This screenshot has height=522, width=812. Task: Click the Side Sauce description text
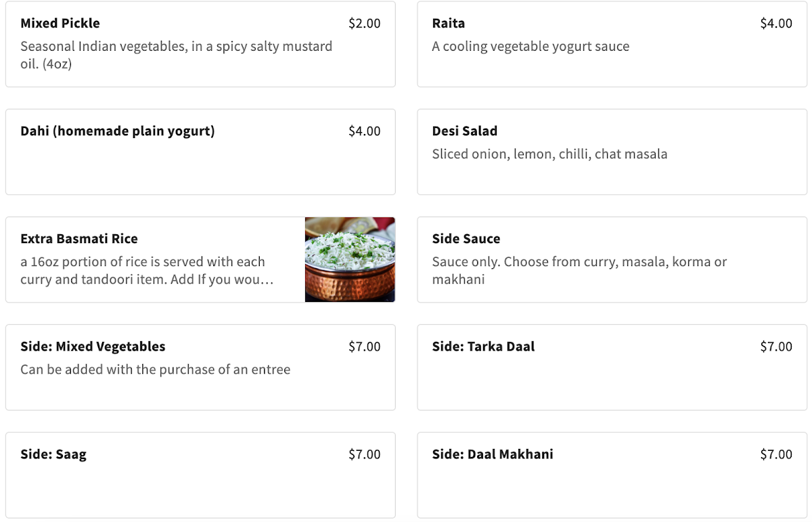click(579, 271)
